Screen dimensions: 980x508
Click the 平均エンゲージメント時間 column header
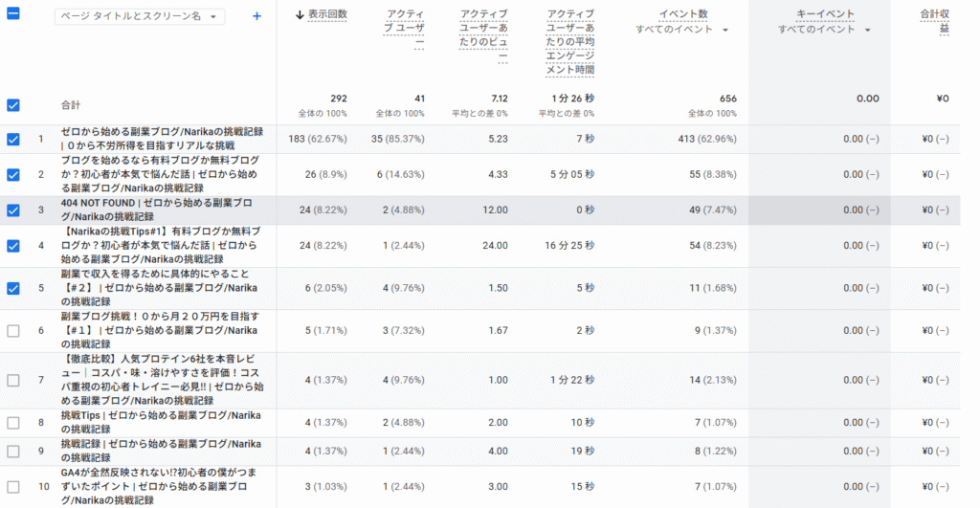pos(570,42)
